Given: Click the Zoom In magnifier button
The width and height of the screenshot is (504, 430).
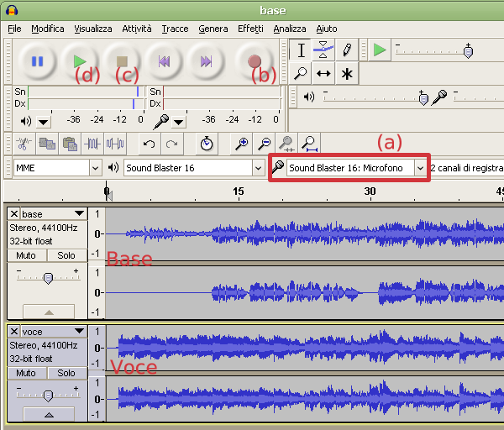Looking at the screenshot, I should [x=242, y=144].
